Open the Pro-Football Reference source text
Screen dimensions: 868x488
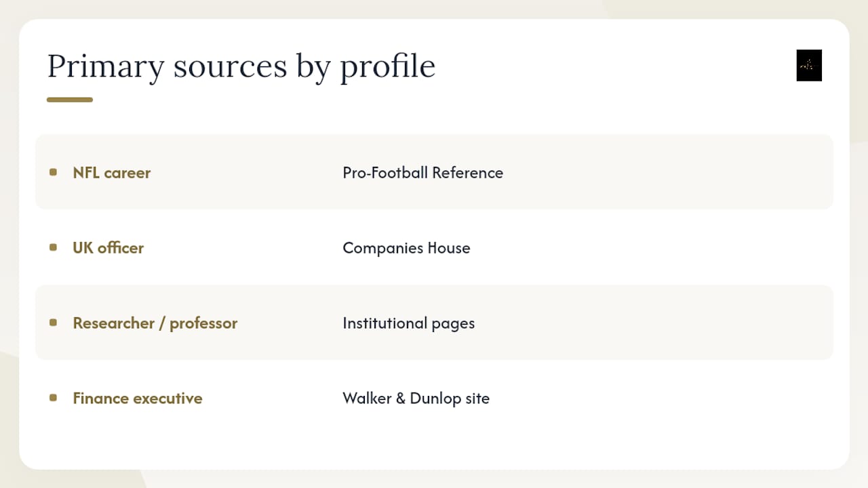(x=423, y=173)
